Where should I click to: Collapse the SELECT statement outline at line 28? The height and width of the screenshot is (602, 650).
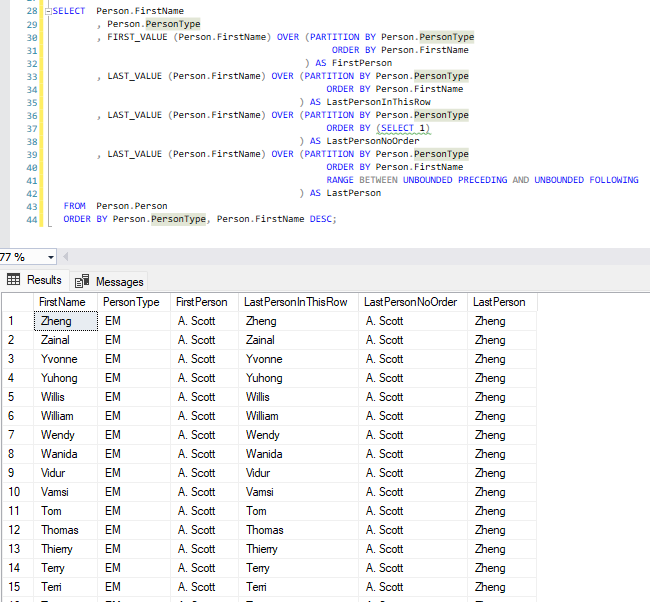[48, 12]
